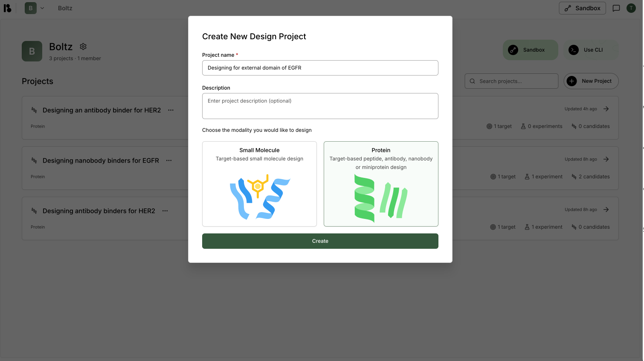This screenshot has height=361, width=644.
Task: Click the link icon inside the Sandbox button
Action: pyautogui.click(x=567, y=8)
